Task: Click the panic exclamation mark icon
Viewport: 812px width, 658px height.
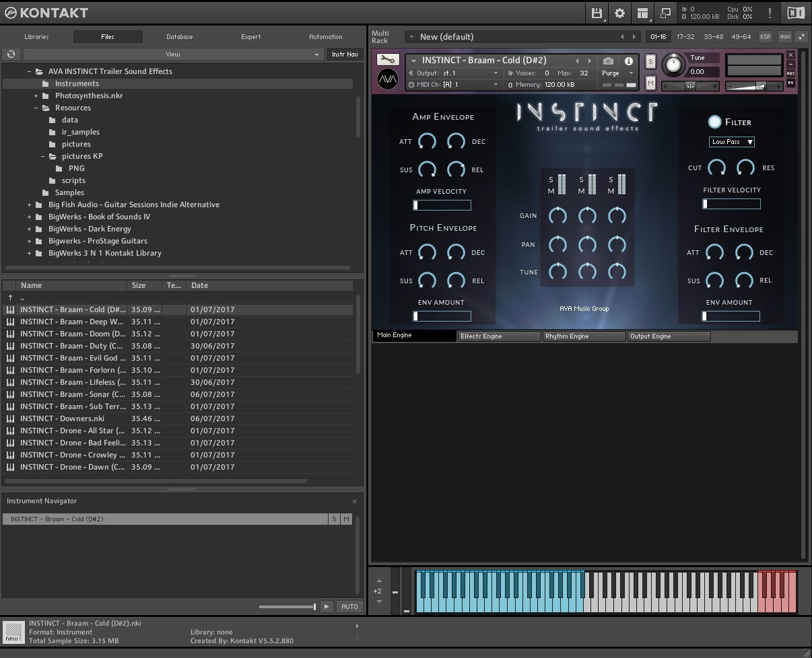Action: pyautogui.click(x=770, y=13)
